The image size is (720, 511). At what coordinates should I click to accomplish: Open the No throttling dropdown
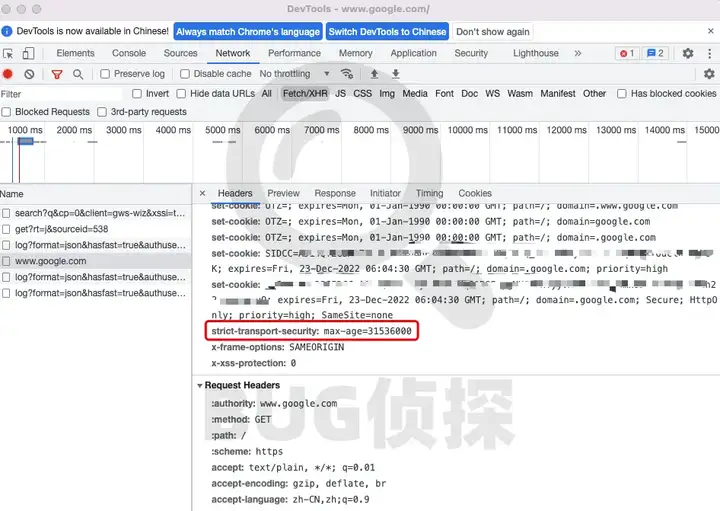[294, 74]
